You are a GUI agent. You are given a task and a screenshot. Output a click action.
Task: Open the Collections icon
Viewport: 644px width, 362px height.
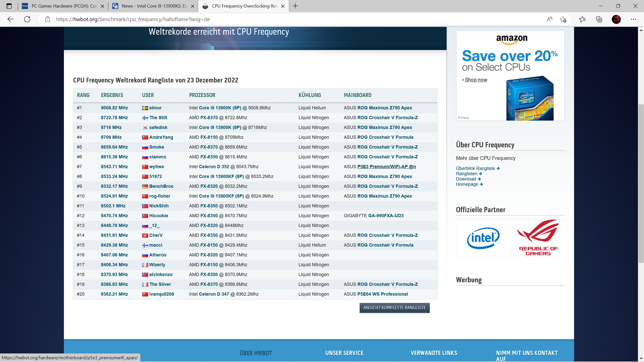point(599,19)
